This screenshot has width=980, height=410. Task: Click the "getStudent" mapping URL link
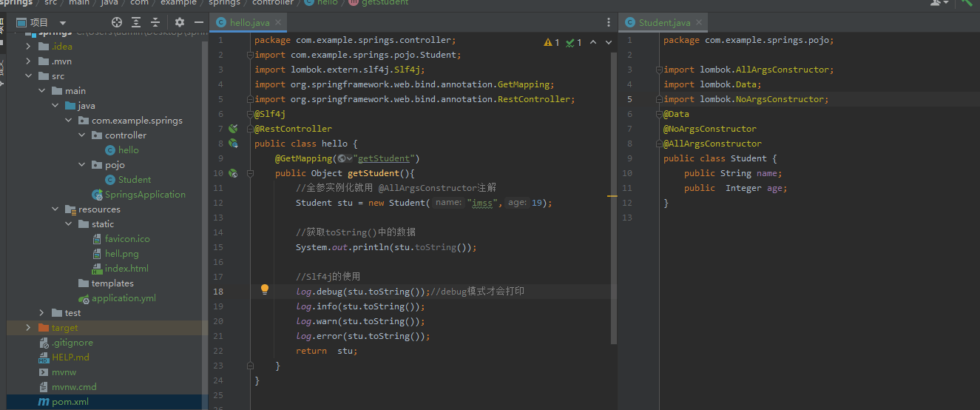tap(385, 158)
